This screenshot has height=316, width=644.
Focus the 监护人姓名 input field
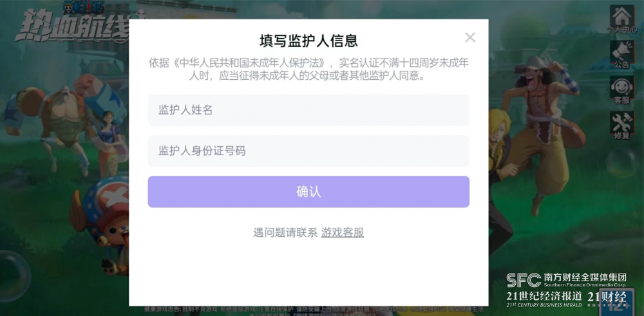click(x=308, y=110)
